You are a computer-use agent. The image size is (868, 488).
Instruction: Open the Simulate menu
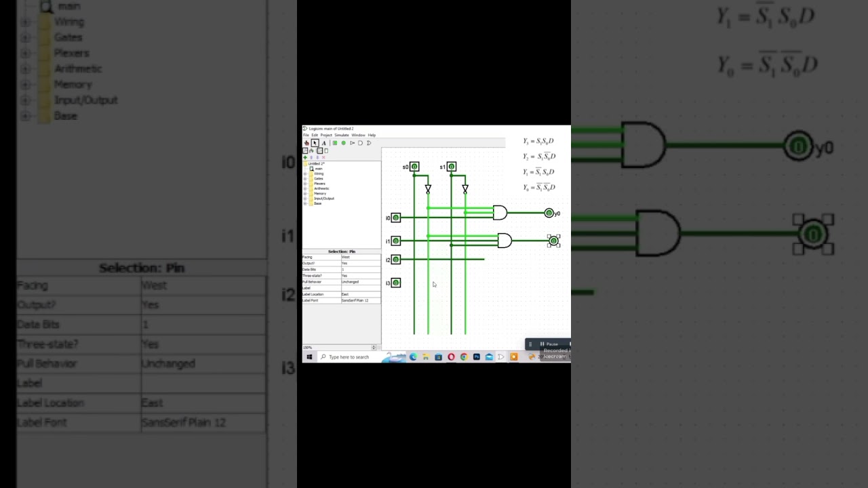click(342, 135)
